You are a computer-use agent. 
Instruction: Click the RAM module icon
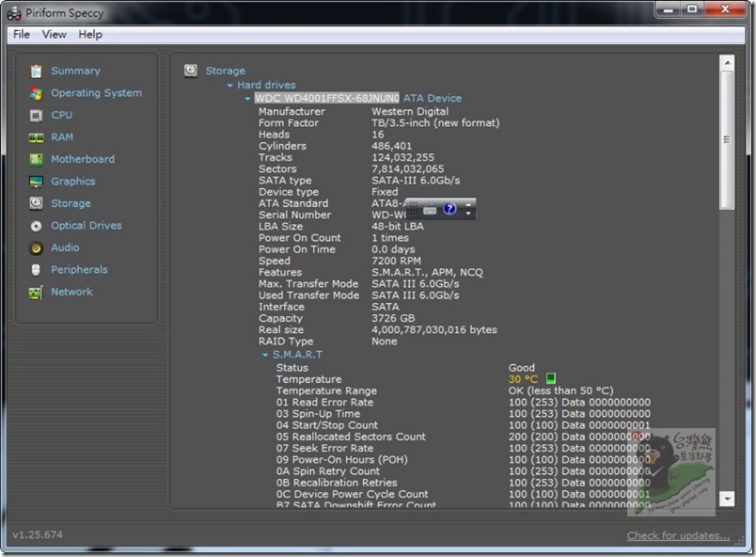tap(36, 137)
